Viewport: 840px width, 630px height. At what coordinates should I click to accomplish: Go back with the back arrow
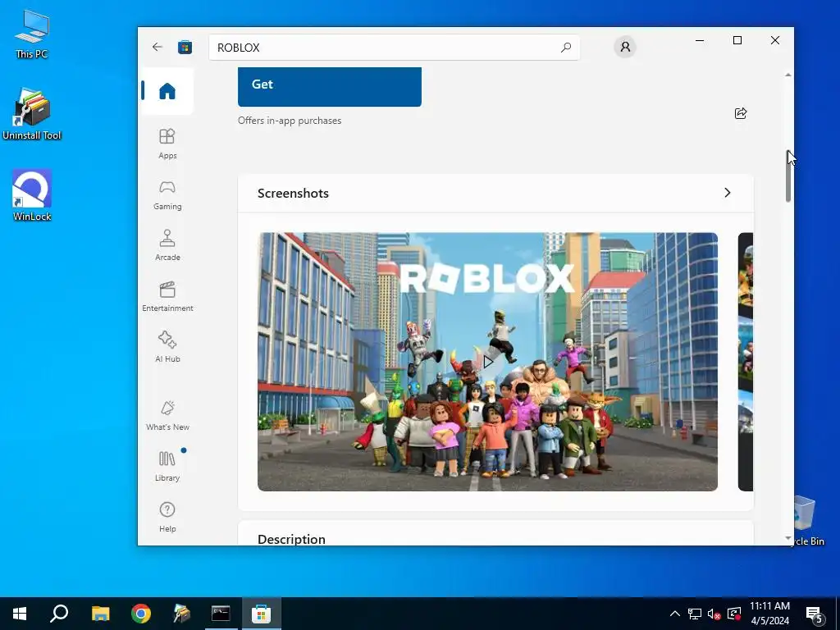point(157,47)
